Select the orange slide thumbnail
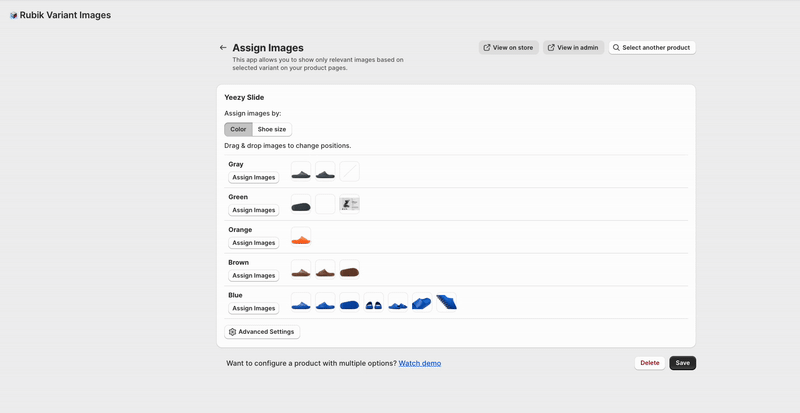This screenshot has height=413, width=800. (x=301, y=237)
